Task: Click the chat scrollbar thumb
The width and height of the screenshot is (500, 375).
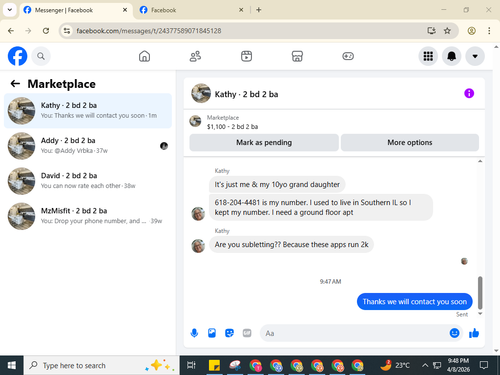Action: click(x=480, y=293)
